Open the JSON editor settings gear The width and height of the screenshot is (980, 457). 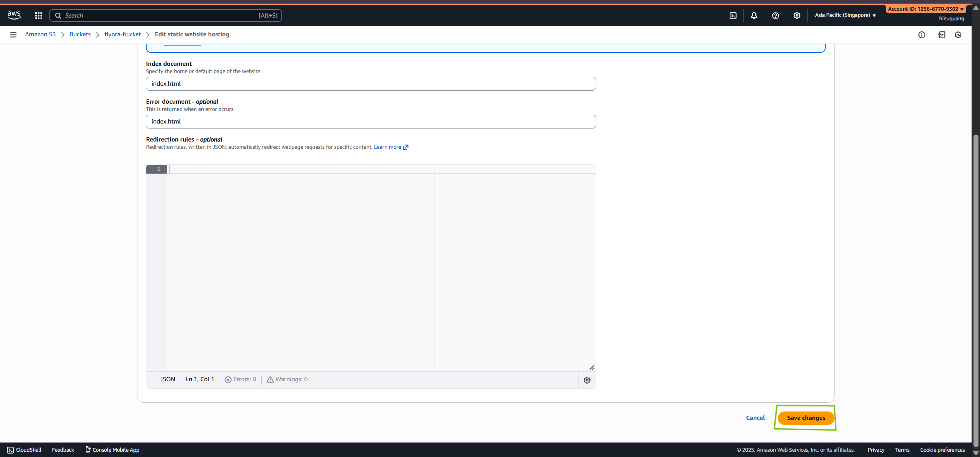[587, 380]
